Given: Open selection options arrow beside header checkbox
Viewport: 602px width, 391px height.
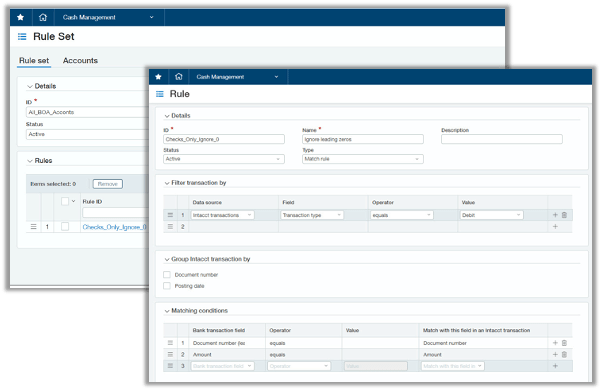Looking at the screenshot, I should (73, 201).
